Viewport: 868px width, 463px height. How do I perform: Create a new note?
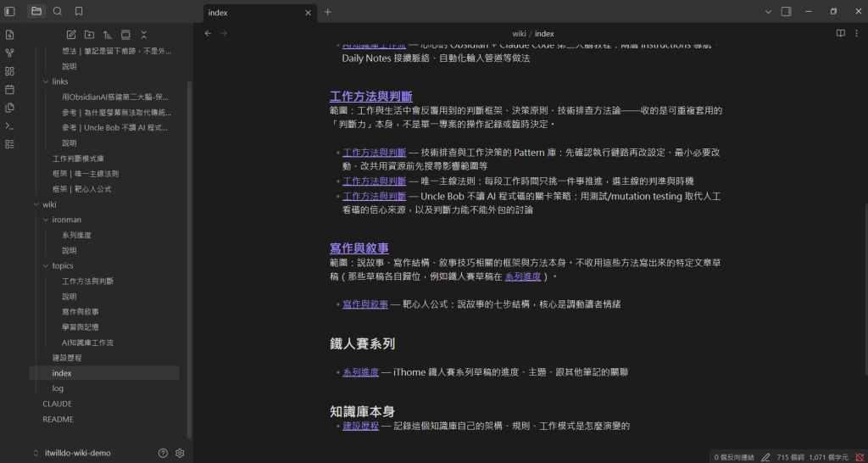(x=71, y=34)
